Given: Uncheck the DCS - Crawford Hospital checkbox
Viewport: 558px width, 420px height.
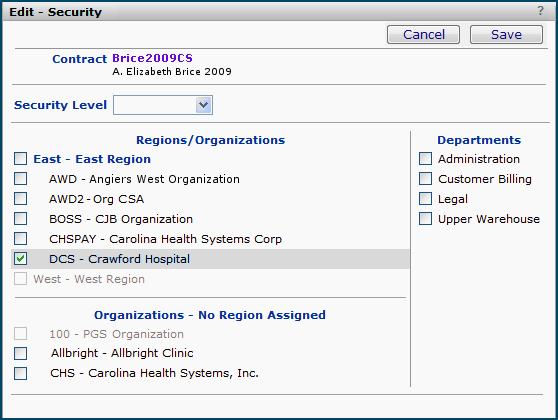Looking at the screenshot, I should (20, 258).
